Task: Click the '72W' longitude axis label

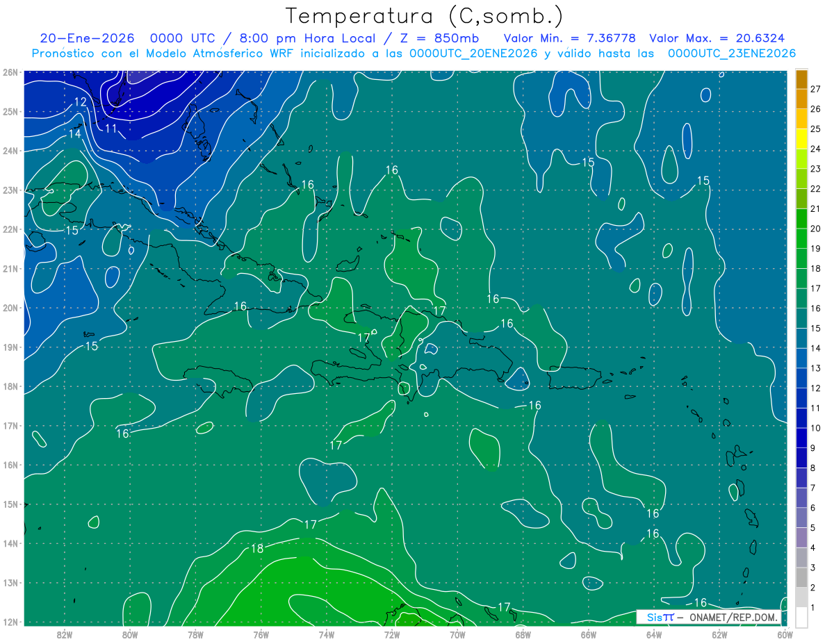Action: pyautogui.click(x=391, y=634)
